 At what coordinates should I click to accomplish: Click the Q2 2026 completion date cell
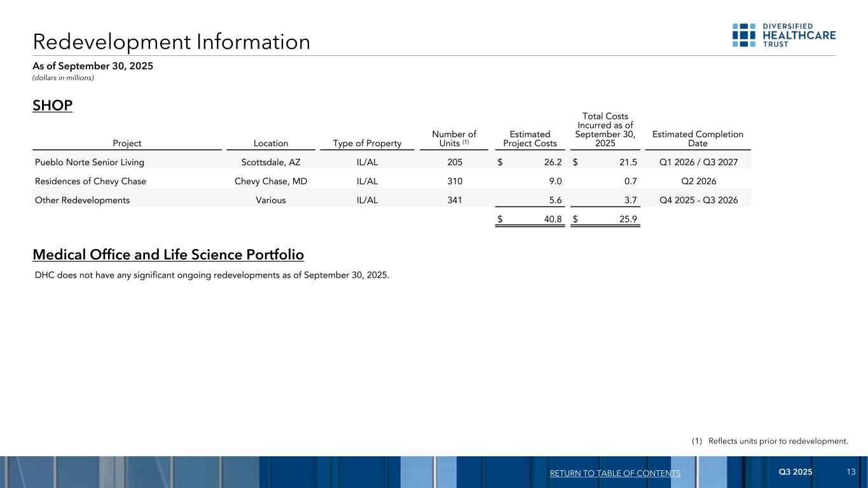(698, 181)
